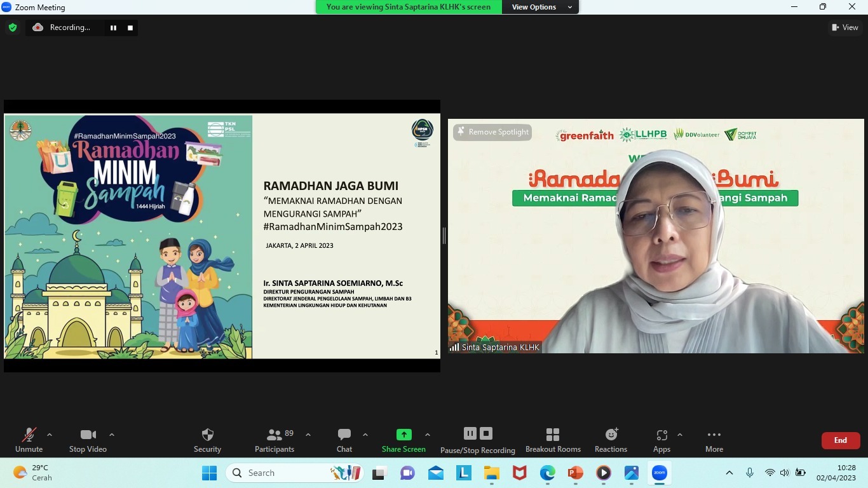The image size is (868, 488).
Task: Expand the Share Screen options arrow
Action: point(428,435)
